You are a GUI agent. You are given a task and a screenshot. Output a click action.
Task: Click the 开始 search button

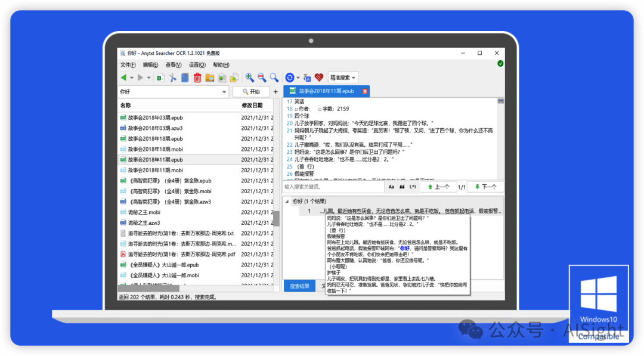251,92
